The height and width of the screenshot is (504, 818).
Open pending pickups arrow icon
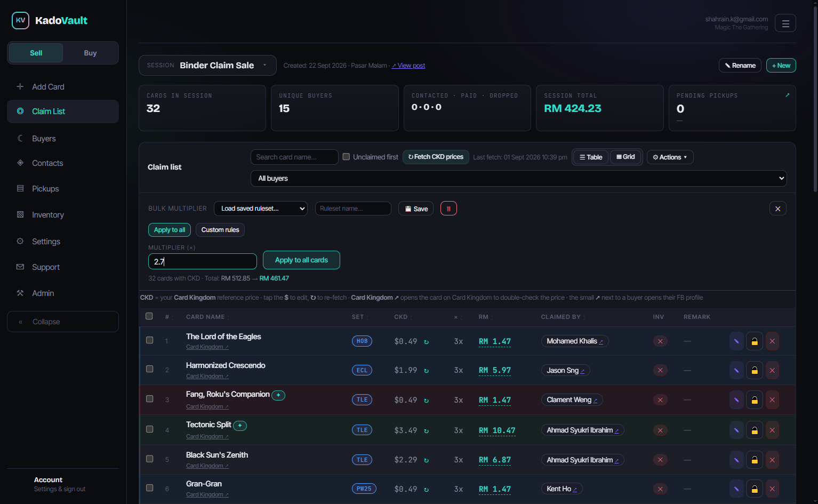(x=787, y=95)
